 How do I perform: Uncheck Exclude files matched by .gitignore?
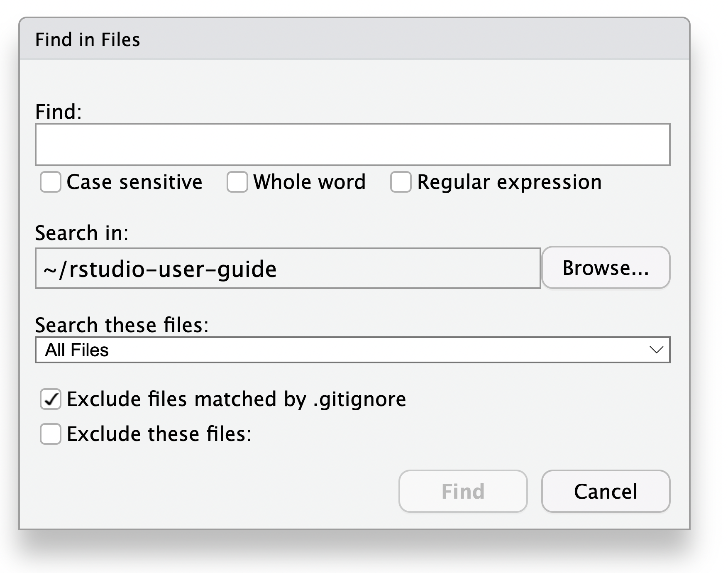(51, 399)
